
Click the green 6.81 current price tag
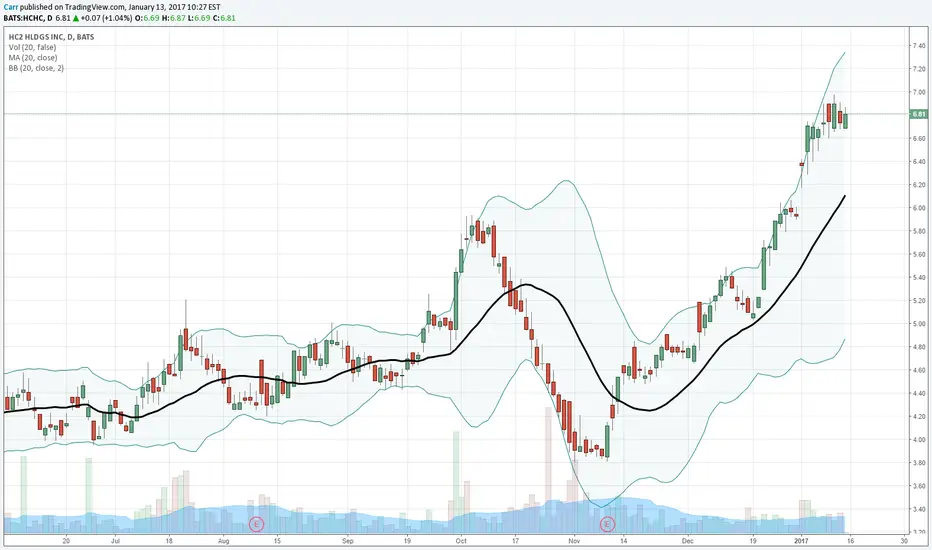coord(918,114)
